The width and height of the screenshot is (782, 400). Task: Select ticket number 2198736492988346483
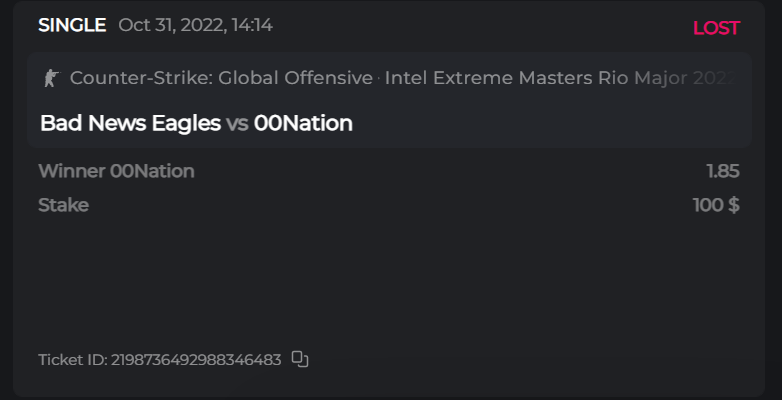196,360
